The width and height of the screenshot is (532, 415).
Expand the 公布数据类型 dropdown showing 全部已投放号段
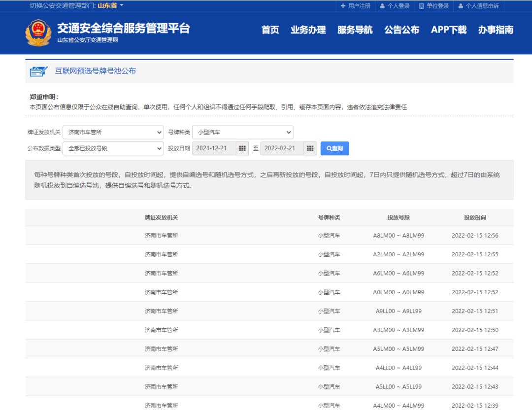(113, 148)
